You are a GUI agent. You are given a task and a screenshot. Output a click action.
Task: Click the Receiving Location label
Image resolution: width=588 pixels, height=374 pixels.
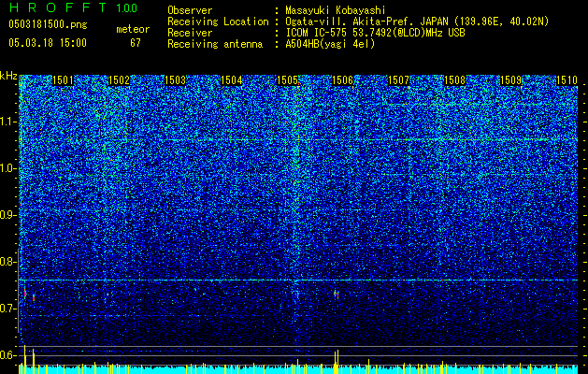tap(218, 22)
